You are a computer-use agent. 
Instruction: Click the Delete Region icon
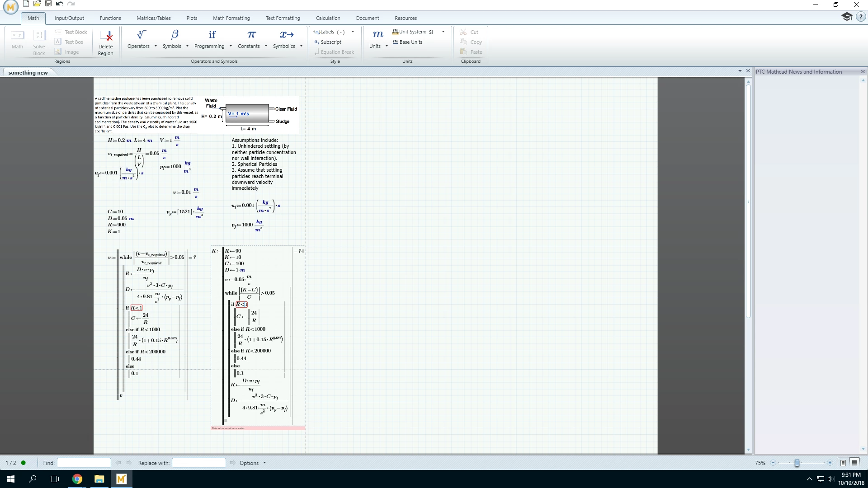tap(106, 36)
